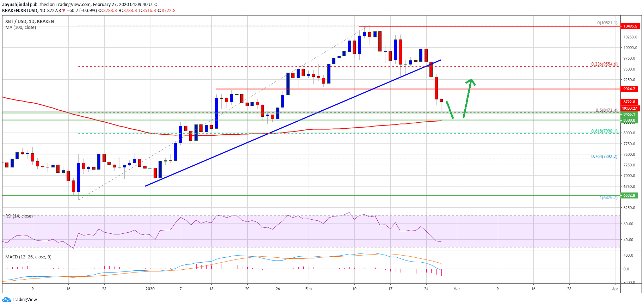Click the 24 date label before Mar
Image resolution: width=644 pixels, height=306 pixels.
426,289
